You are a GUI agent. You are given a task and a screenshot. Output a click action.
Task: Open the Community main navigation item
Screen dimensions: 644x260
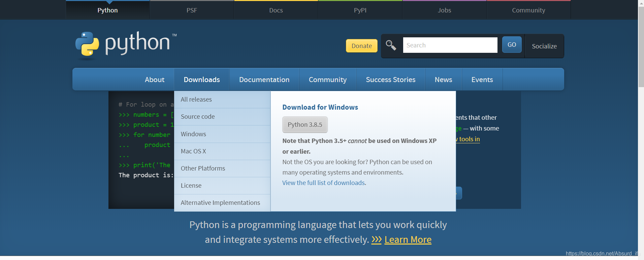click(x=328, y=79)
